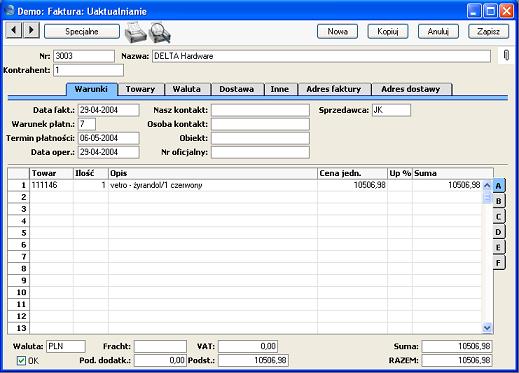The image size is (519, 373).
Task: Click the Termin płatności field
Action: [x=108, y=138]
